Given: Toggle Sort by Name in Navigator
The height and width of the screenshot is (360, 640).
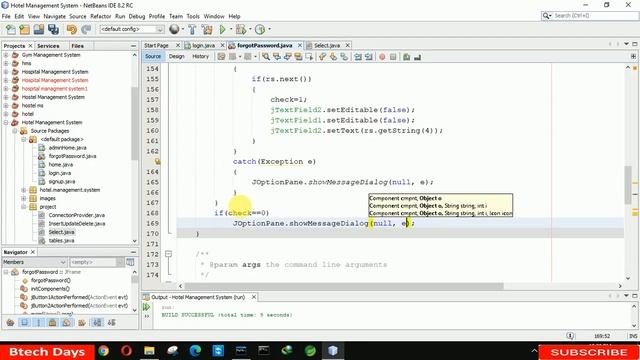Looking at the screenshot, I should click(x=97, y=323).
